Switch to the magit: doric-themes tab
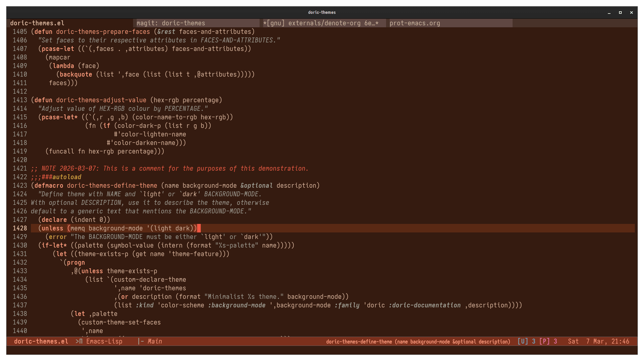Screen dimensions: 644x361 tap(171, 23)
